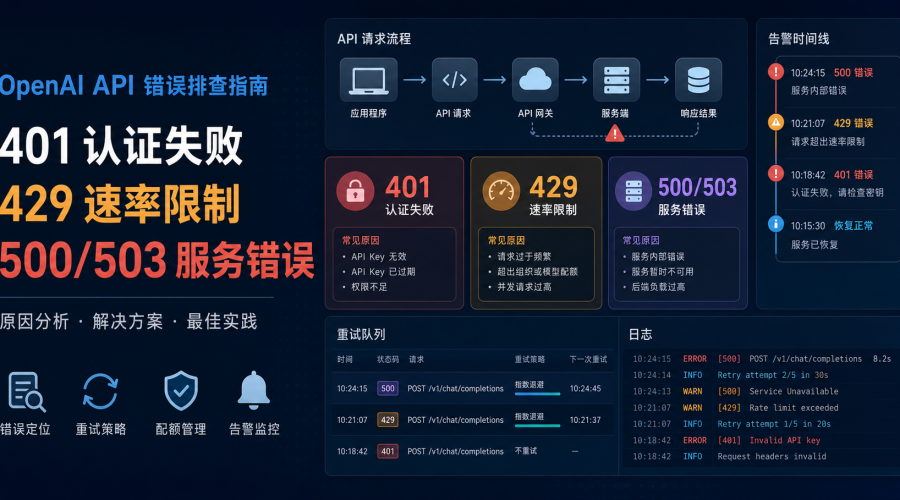
Task: Click log line '[401] Invalid API key'
Action: tap(769, 440)
